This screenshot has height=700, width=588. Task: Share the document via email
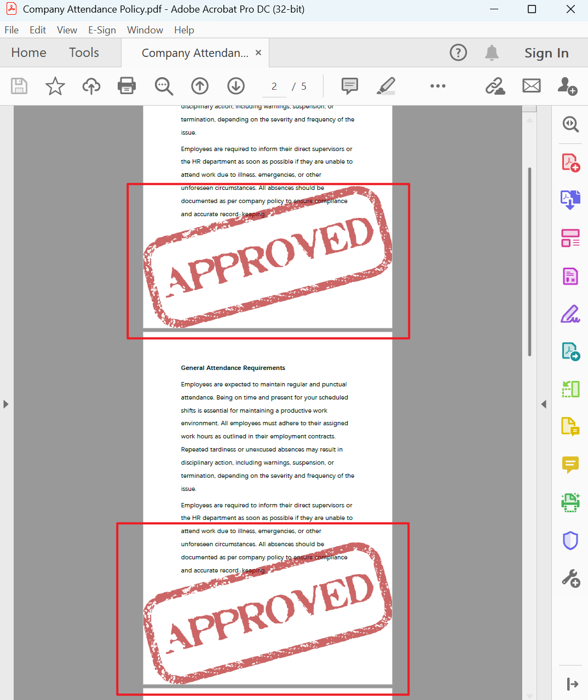[x=531, y=86]
